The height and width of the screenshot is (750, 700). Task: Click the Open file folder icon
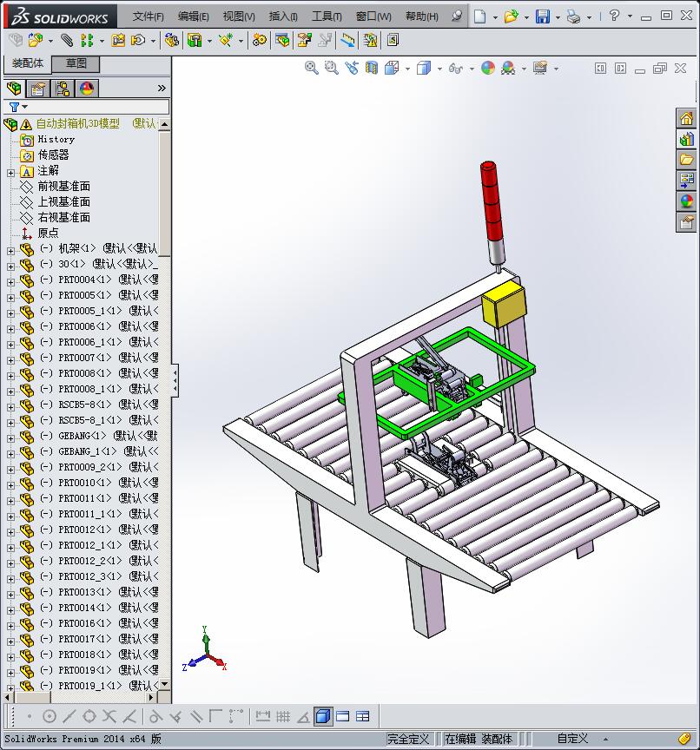512,16
